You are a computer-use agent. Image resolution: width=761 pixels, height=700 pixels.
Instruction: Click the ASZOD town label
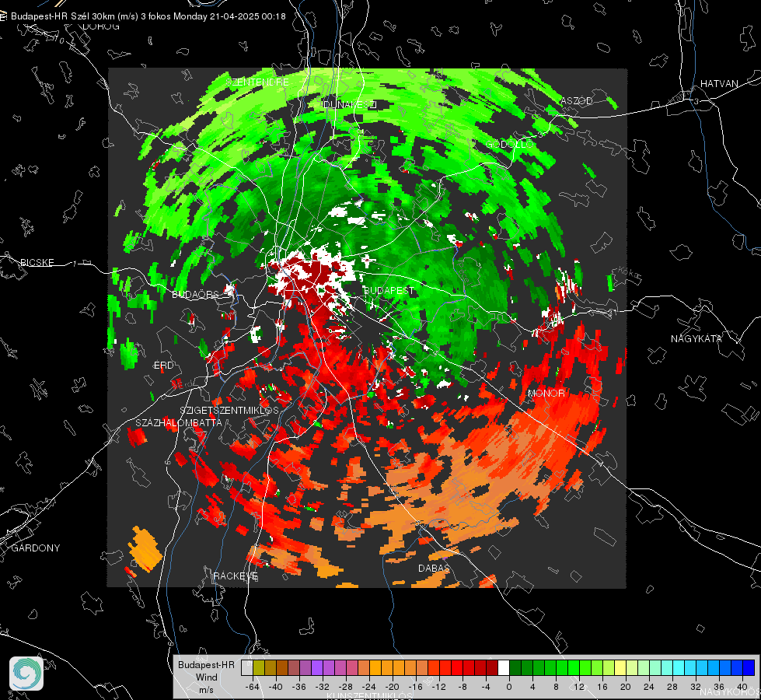[x=577, y=101]
